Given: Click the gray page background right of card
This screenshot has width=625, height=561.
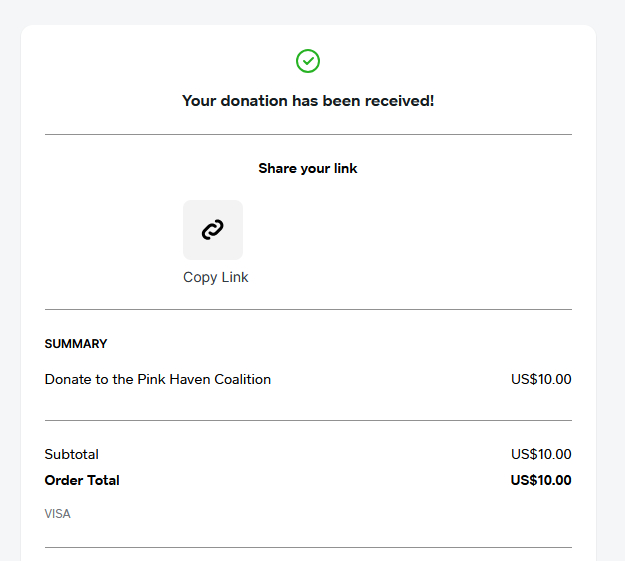Looking at the screenshot, I should (x=610, y=300).
